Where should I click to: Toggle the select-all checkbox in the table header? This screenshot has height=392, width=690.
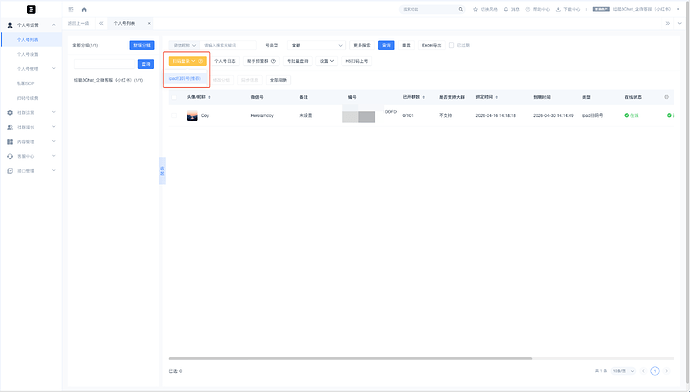click(174, 97)
